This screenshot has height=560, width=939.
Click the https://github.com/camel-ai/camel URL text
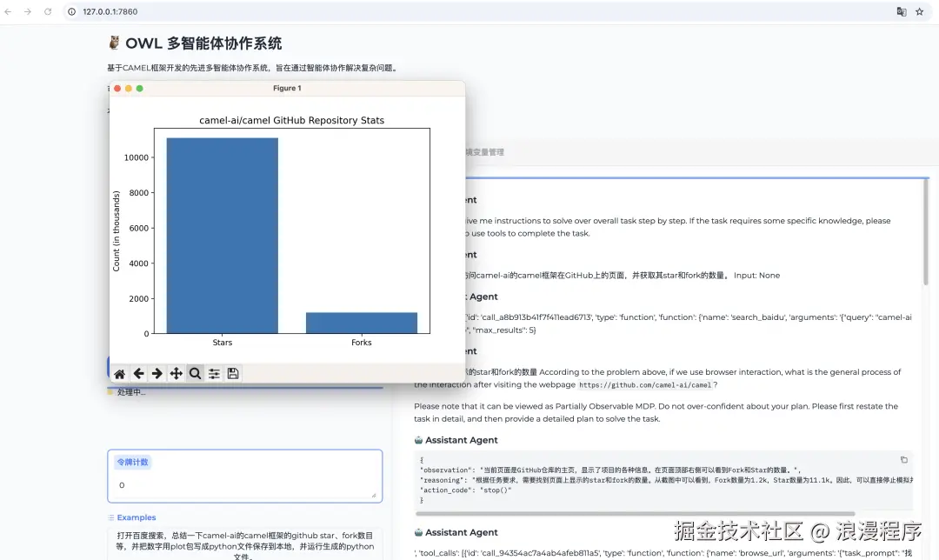point(645,385)
